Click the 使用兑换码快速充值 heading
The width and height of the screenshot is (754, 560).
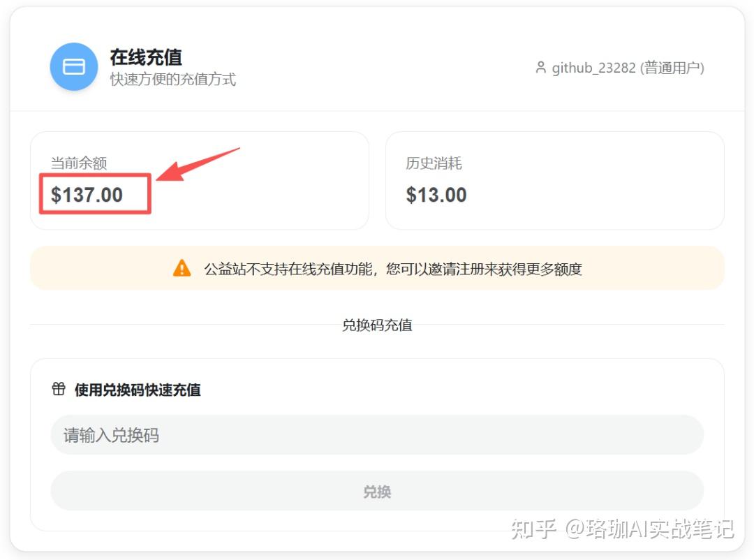coord(138,389)
